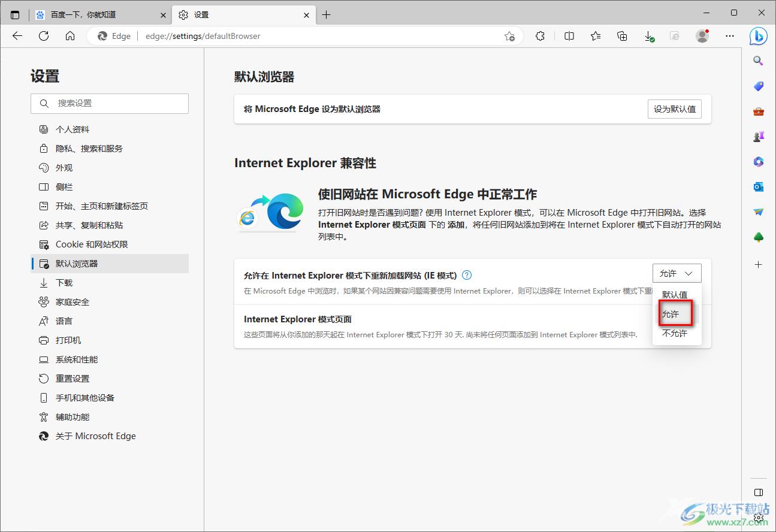Open 隐私、搜索和服务 settings section
Screen dimensions: 776x532
[110, 149]
